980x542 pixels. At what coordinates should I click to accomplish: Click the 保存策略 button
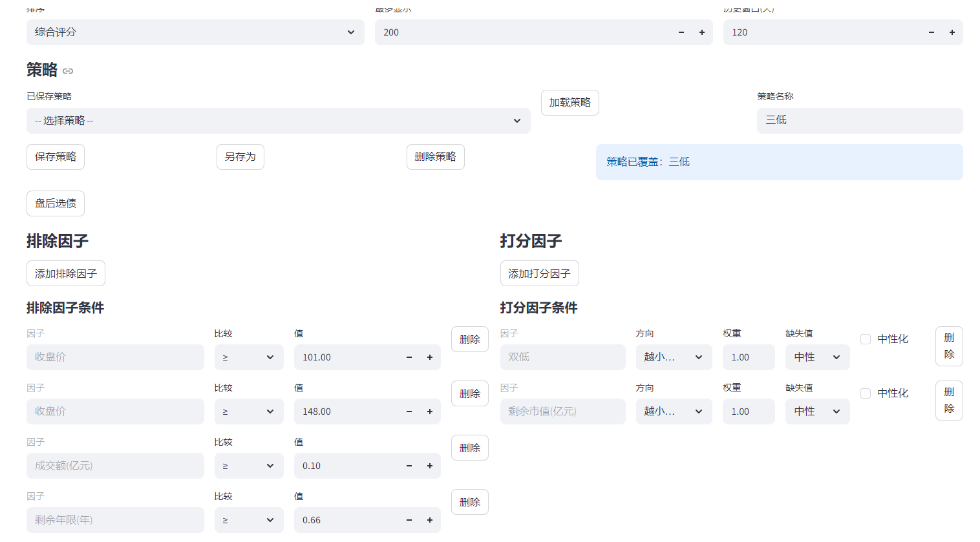pyautogui.click(x=56, y=157)
